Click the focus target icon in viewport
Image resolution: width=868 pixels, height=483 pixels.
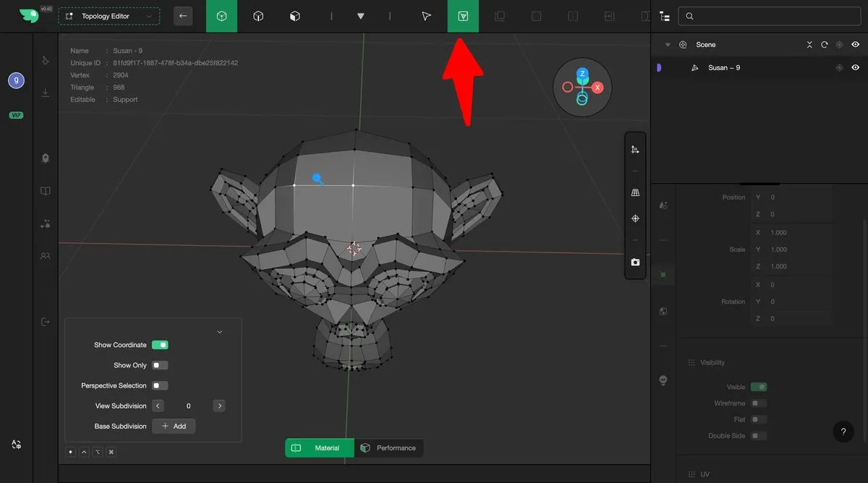coord(635,218)
